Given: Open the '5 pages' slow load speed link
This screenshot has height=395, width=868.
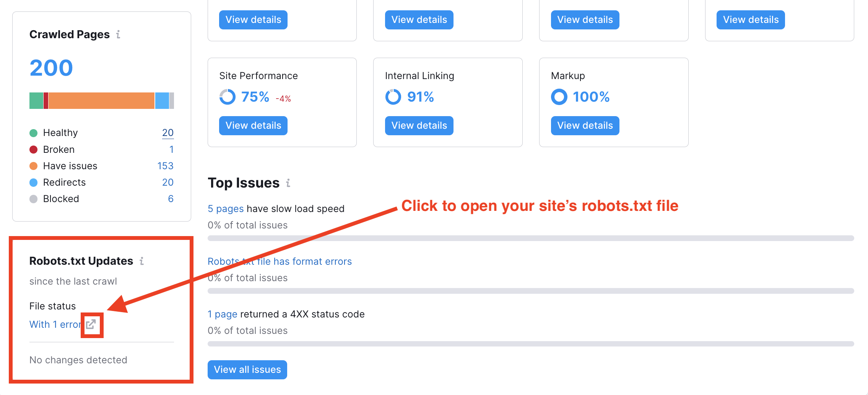Looking at the screenshot, I should coord(226,209).
